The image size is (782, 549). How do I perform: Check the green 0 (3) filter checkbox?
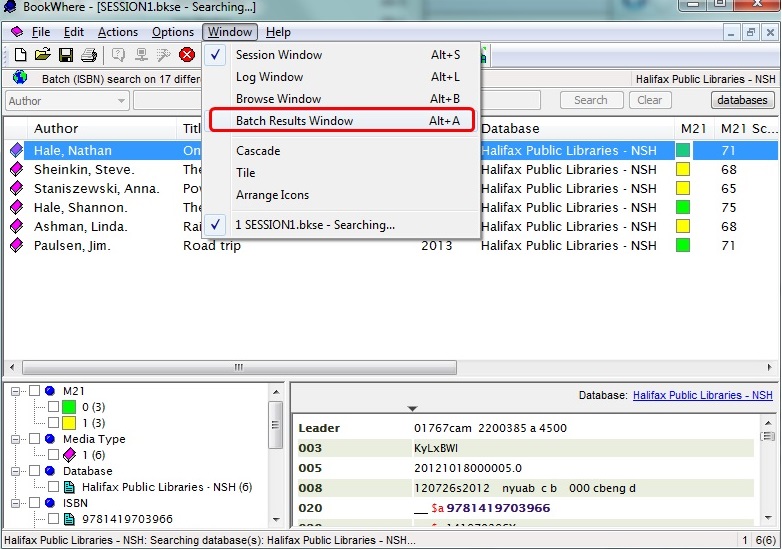(53, 407)
